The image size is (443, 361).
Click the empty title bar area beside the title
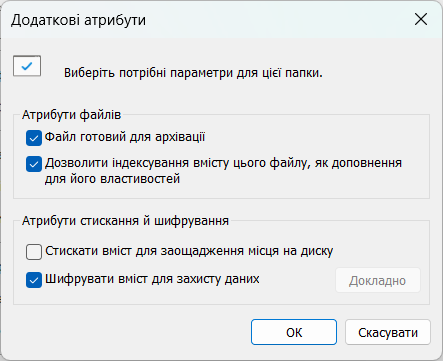pyautogui.click(x=277, y=20)
